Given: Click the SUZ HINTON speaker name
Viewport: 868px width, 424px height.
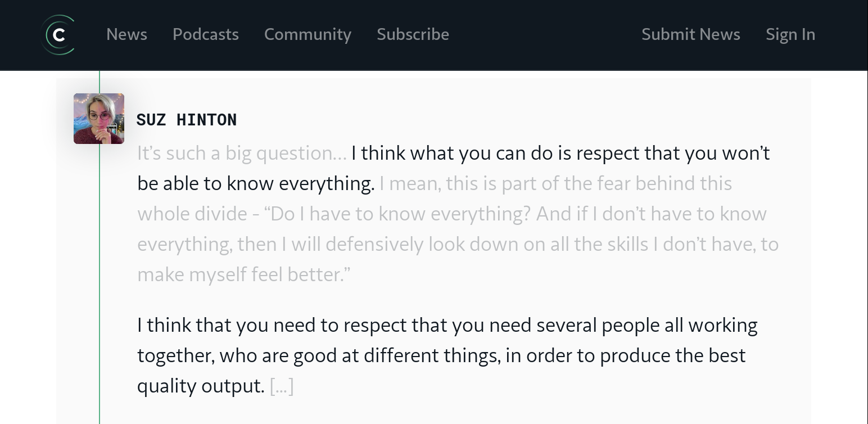Looking at the screenshot, I should tap(187, 119).
